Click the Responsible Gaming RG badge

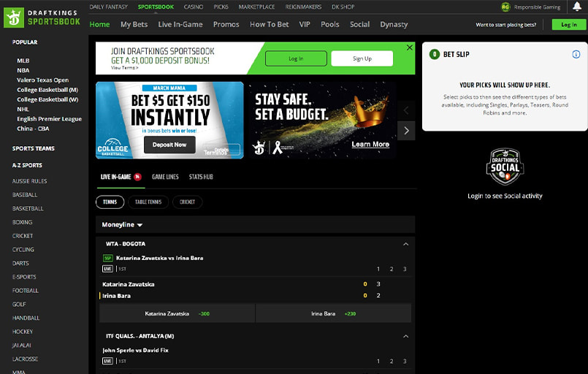pos(505,7)
